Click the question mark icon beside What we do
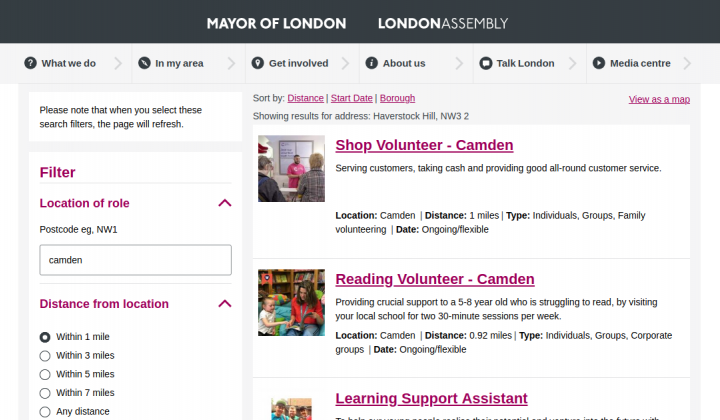 click(30, 63)
